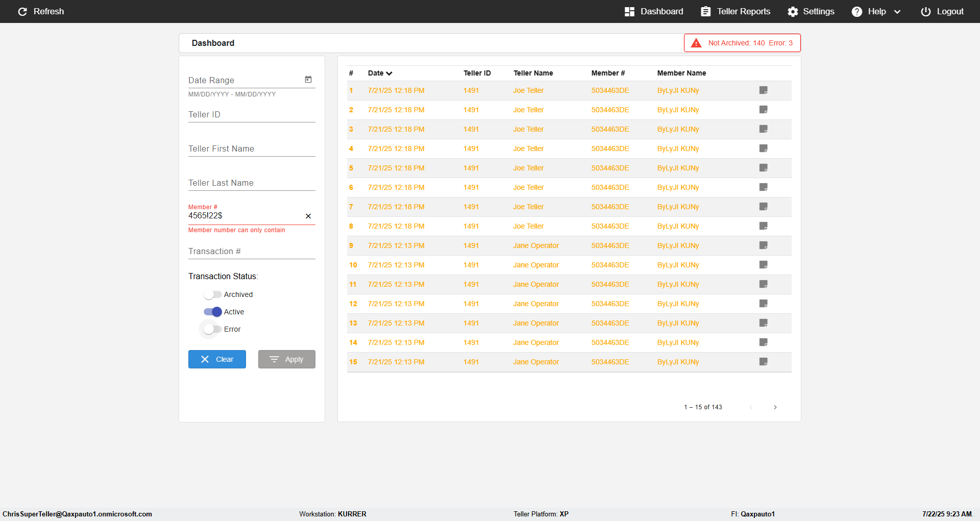The width and height of the screenshot is (980, 521).
Task: Go to next page of results
Action: point(775,407)
